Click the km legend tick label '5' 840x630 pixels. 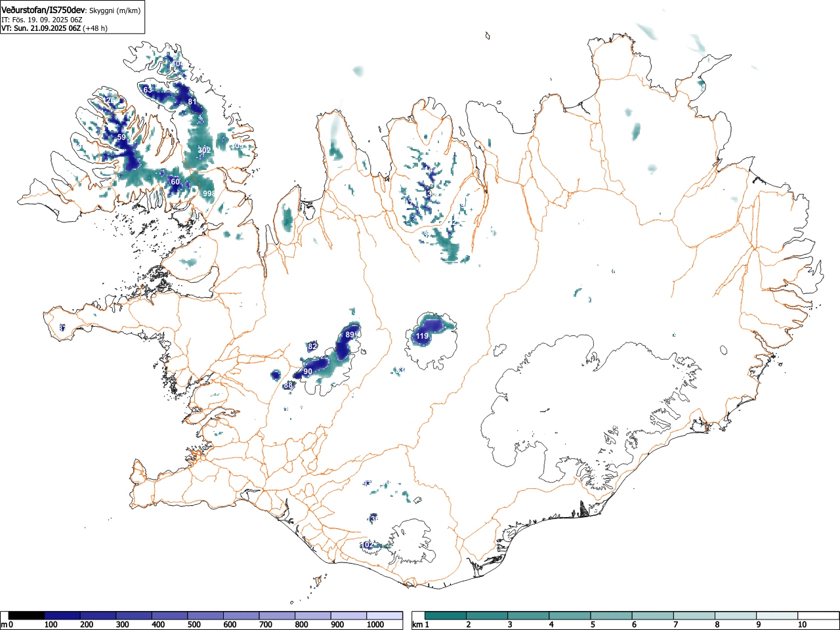coord(593,625)
